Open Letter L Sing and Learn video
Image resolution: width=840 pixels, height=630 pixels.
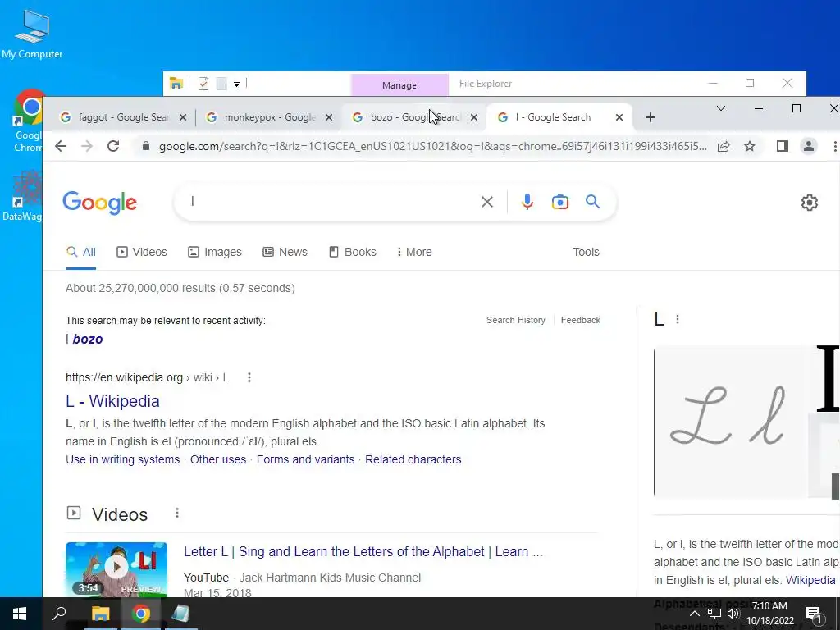click(x=363, y=552)
